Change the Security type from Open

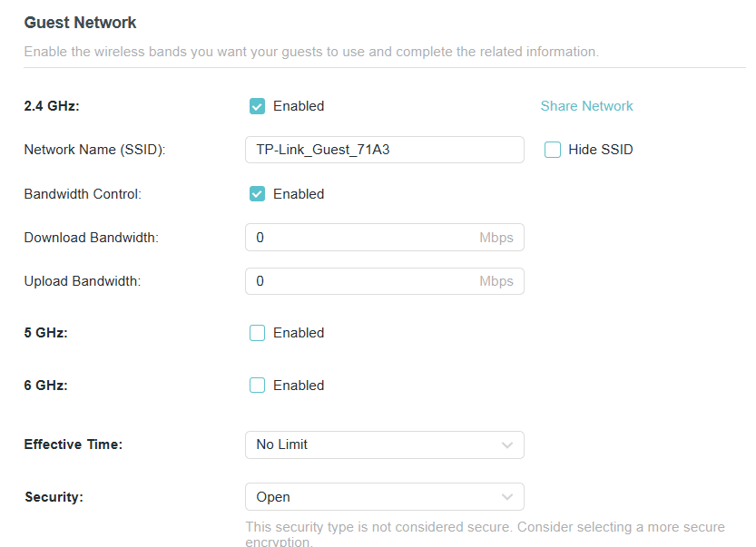click(x=384, y=496)
